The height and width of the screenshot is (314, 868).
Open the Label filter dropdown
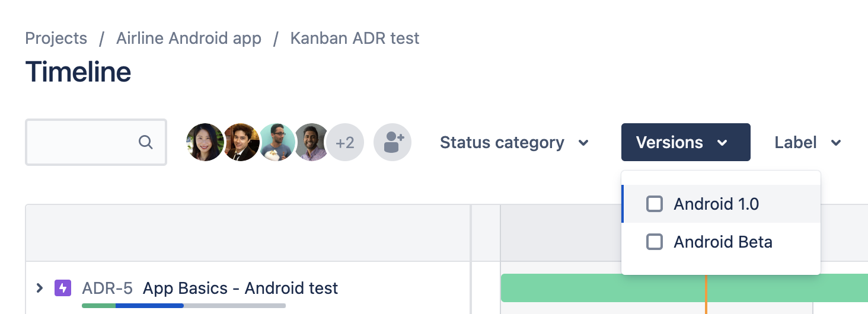pos(808,143)
